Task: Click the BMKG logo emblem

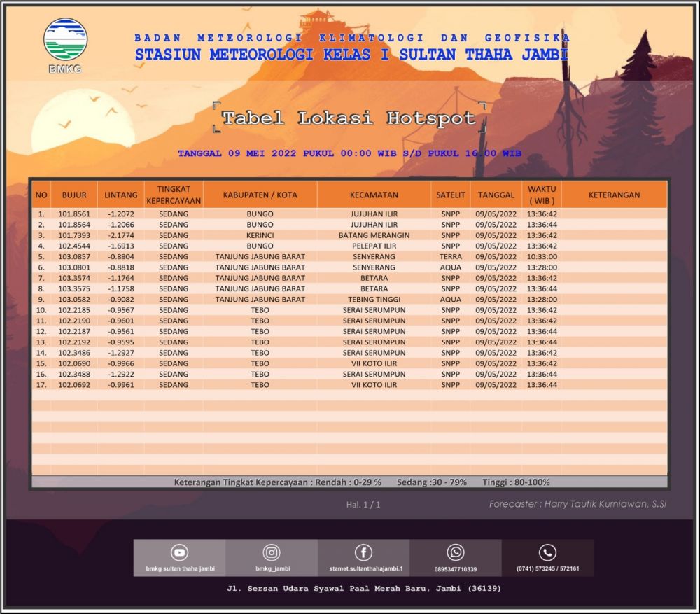Action: click(65, 39)
